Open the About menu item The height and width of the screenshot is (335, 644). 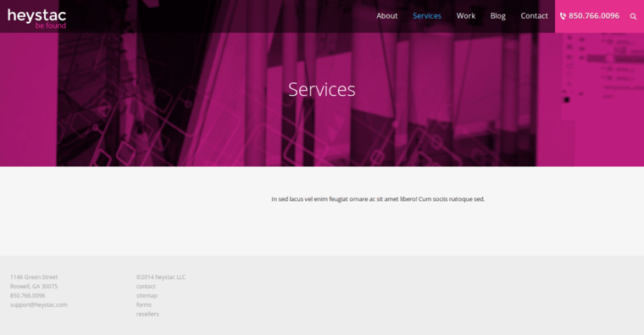387,16
